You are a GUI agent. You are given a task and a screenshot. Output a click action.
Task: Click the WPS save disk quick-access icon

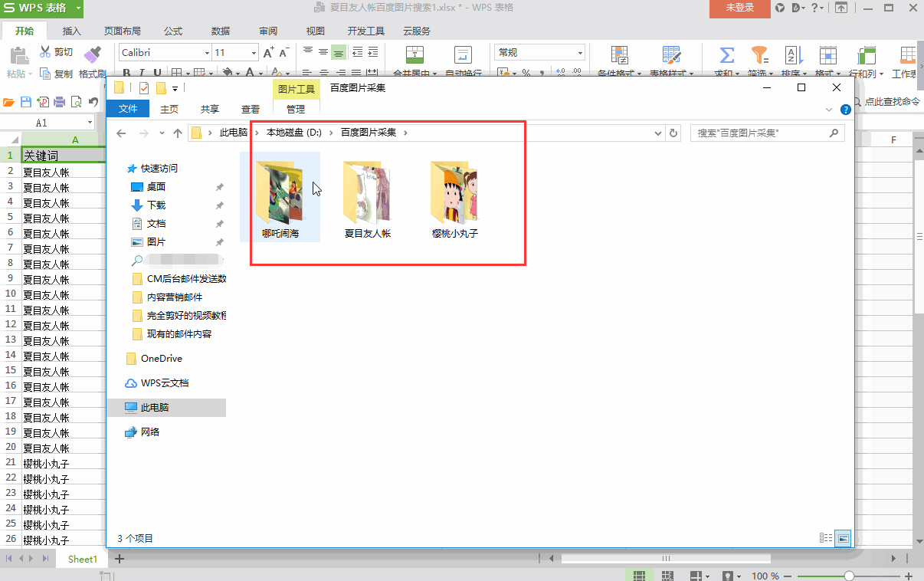pos(25,101)
